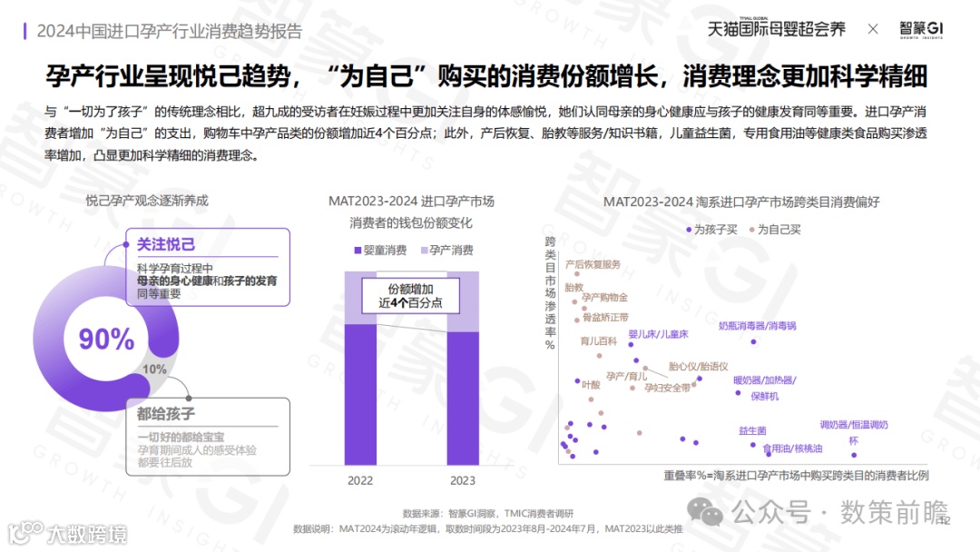This screenshot has height=552, width=980.
Task: Click the 孕妇安全带 scatter label
Action: pos(668,388)
